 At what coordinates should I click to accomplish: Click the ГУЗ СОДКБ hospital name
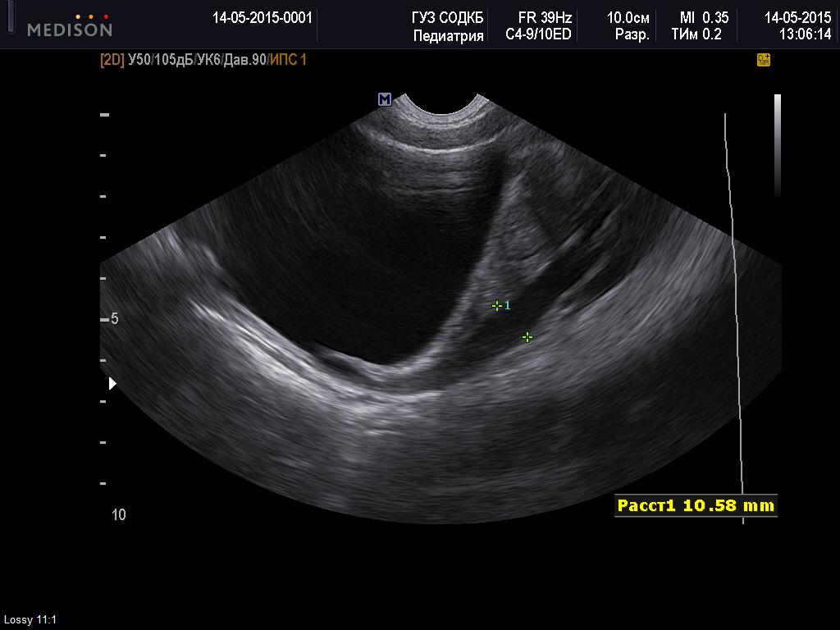point(448,17)
